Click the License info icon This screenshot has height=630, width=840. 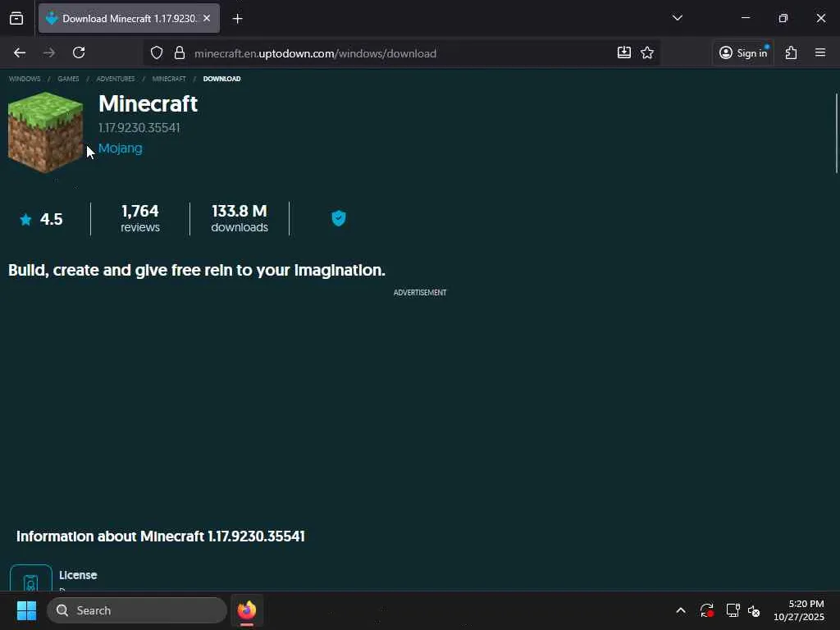[31, 578]
